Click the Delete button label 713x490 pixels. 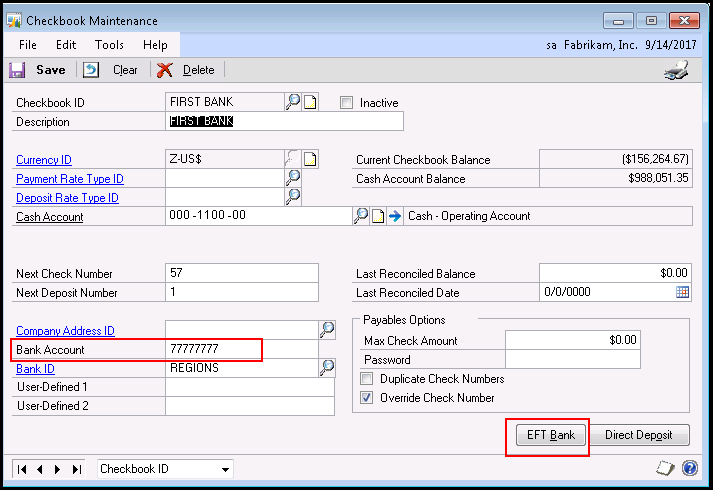(x=198, y=70)
